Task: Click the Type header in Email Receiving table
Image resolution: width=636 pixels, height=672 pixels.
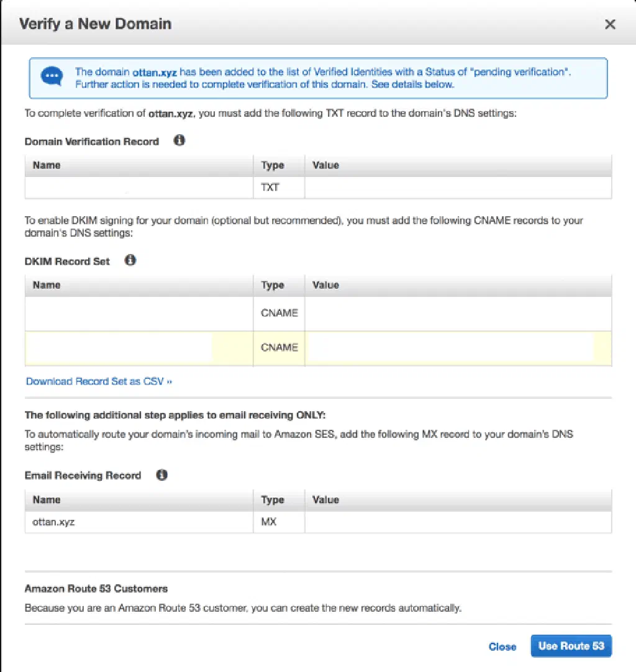Action: click(x=273, y=500)
